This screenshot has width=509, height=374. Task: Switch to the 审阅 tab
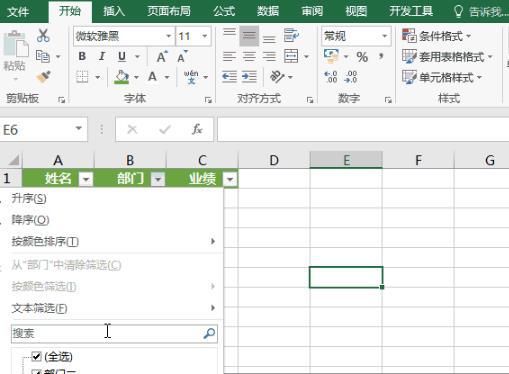click(312, 11)
